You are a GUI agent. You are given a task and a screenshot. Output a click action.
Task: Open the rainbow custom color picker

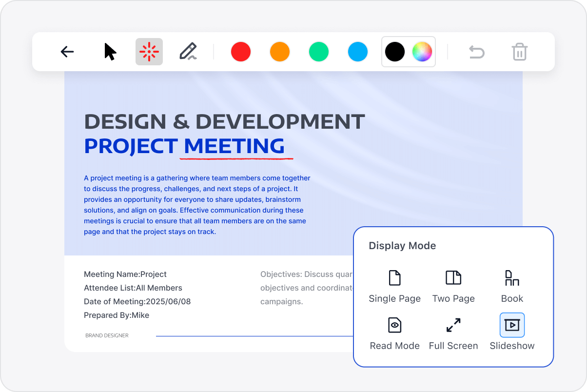[x=422, y=52]
